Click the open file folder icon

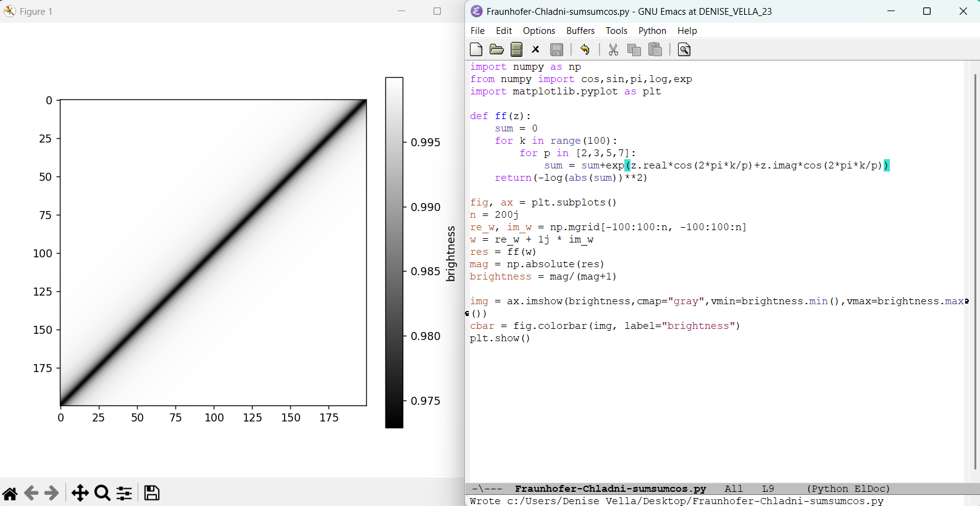[x=496, y=49]
